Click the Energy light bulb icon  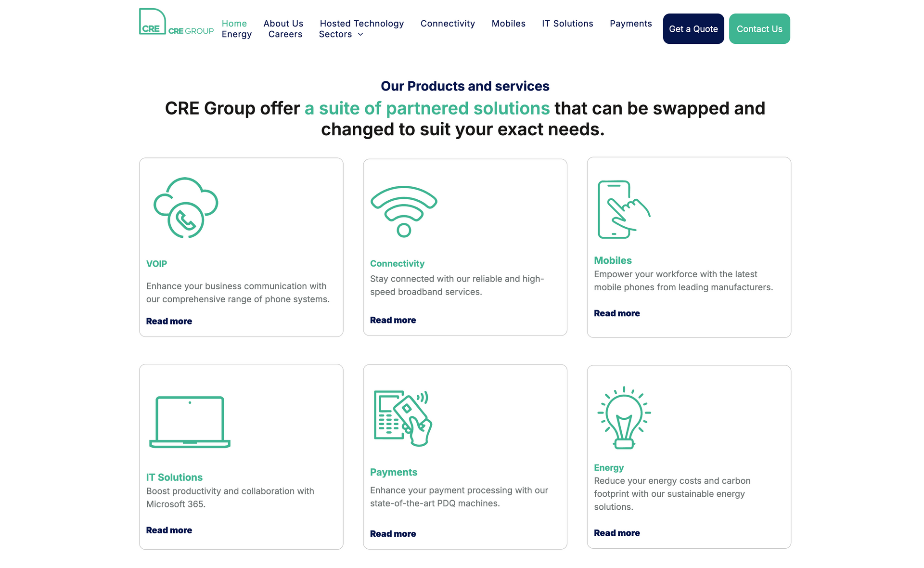[x=624, y=417]
